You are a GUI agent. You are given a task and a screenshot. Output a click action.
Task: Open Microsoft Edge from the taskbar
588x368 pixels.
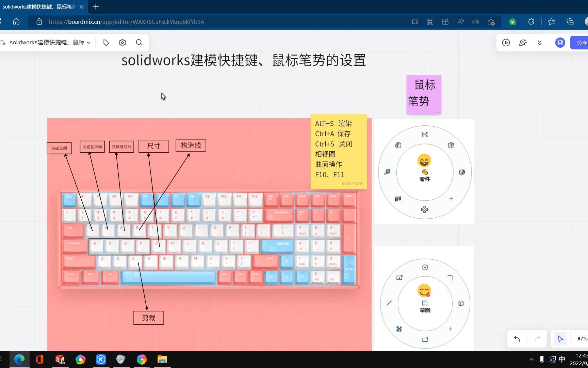tap(19, 359)
